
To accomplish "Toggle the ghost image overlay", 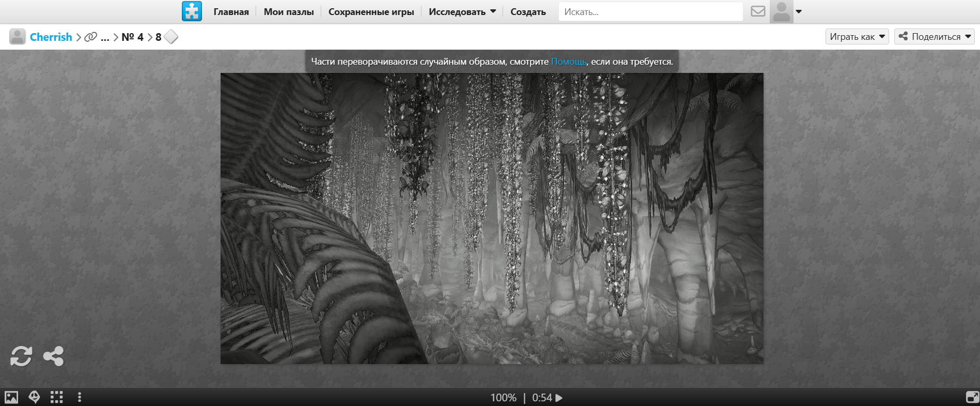I will 34,397.
